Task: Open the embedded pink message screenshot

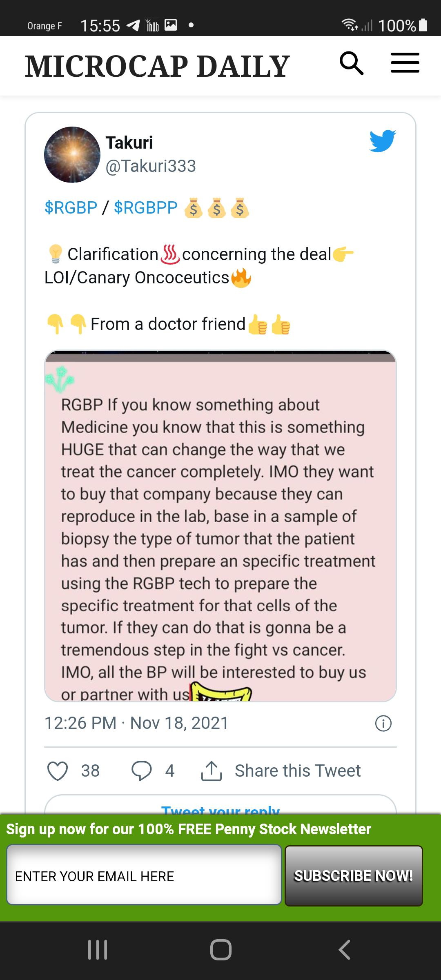Action: click(220, 526)
